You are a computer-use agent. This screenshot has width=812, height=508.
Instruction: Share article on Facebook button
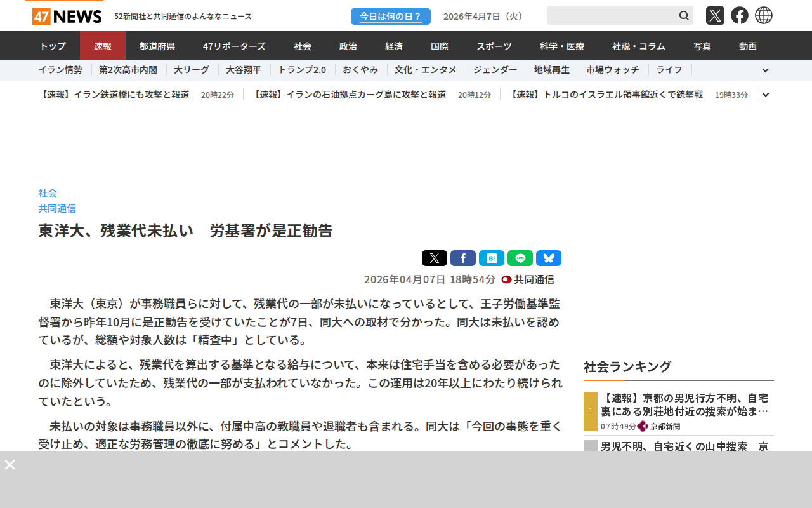(463, 258)
